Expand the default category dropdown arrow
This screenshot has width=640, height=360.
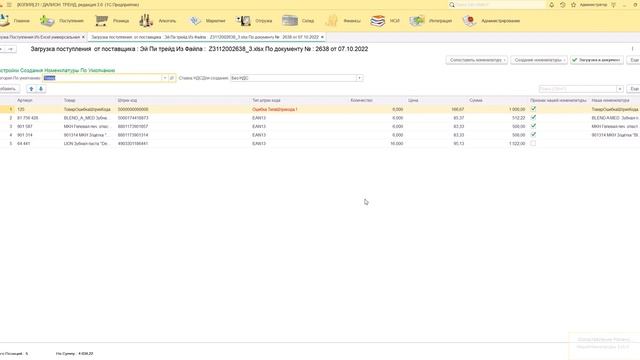(x=165, y=78)
